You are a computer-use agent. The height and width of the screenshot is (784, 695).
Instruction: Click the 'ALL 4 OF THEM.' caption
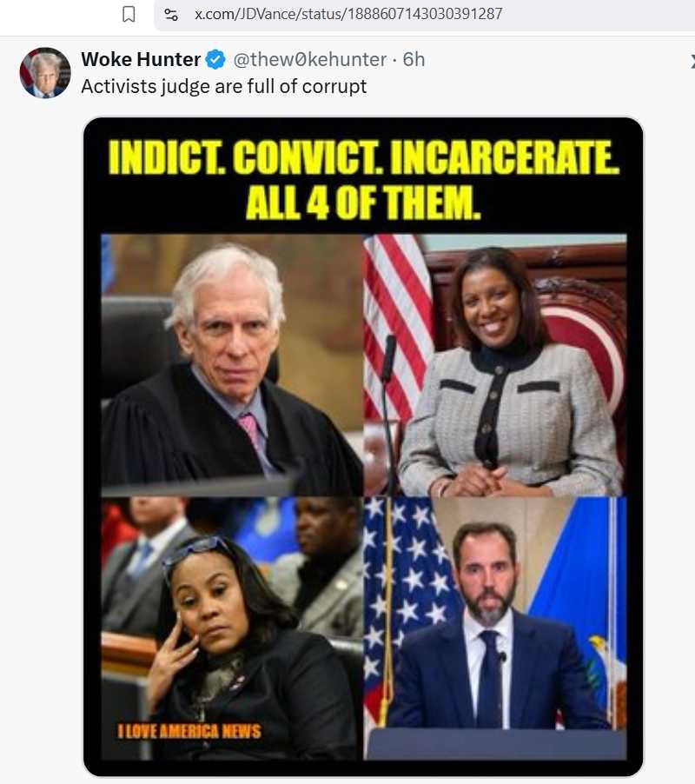[x=363, y=202]
